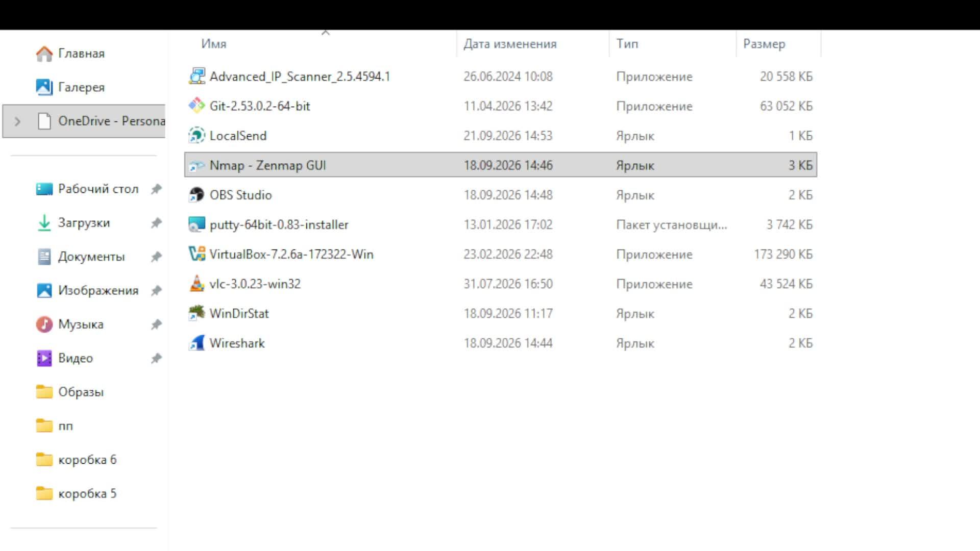
Task: Click the type cell Пакет установщи...
Action: 672,224
